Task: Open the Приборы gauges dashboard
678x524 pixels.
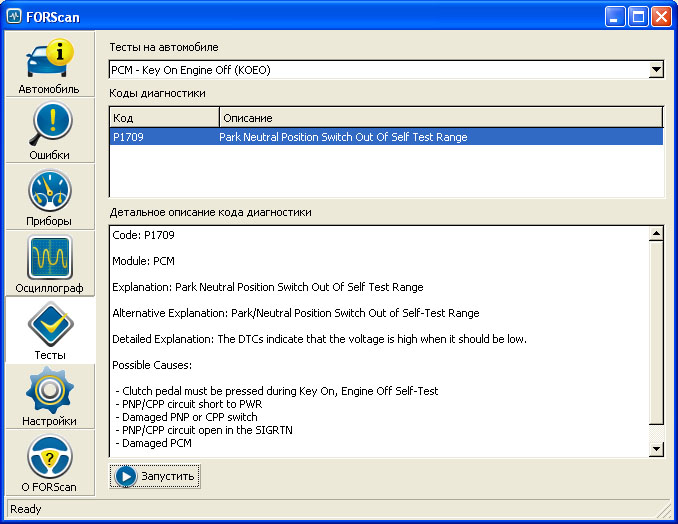Action: coord(49,197)
